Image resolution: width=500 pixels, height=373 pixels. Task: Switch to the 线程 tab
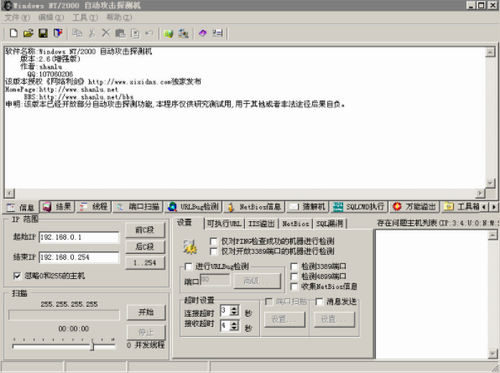point(94,207)
